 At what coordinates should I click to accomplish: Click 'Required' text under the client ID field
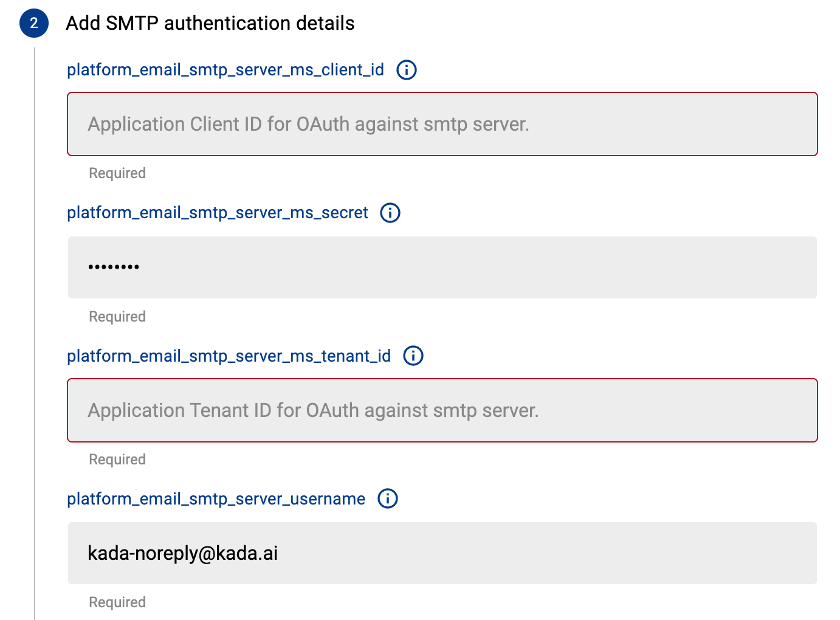point(117,173)
